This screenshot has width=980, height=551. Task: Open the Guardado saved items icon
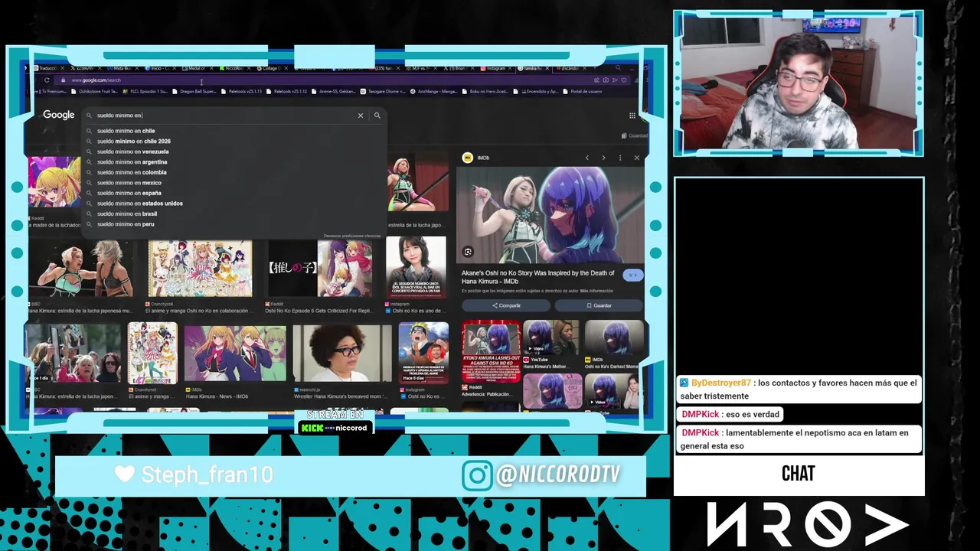pyautogui.click(x=623, y=135)
